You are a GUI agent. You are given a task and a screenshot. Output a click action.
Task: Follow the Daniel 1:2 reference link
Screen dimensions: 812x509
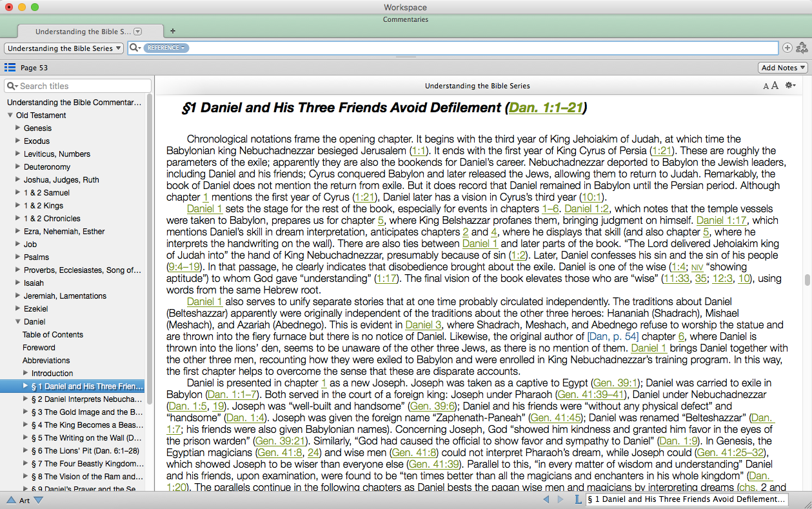[x=587, y=209]
